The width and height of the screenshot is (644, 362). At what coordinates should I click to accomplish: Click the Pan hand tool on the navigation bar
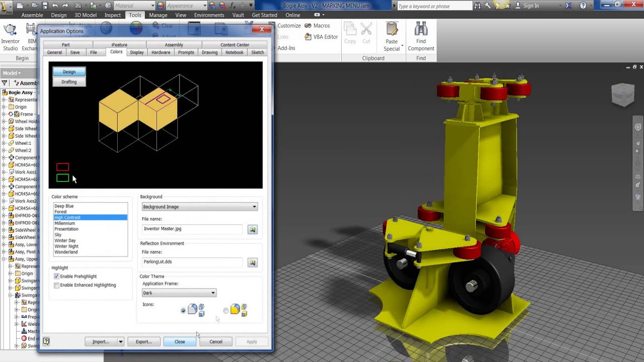click(638, 143)
